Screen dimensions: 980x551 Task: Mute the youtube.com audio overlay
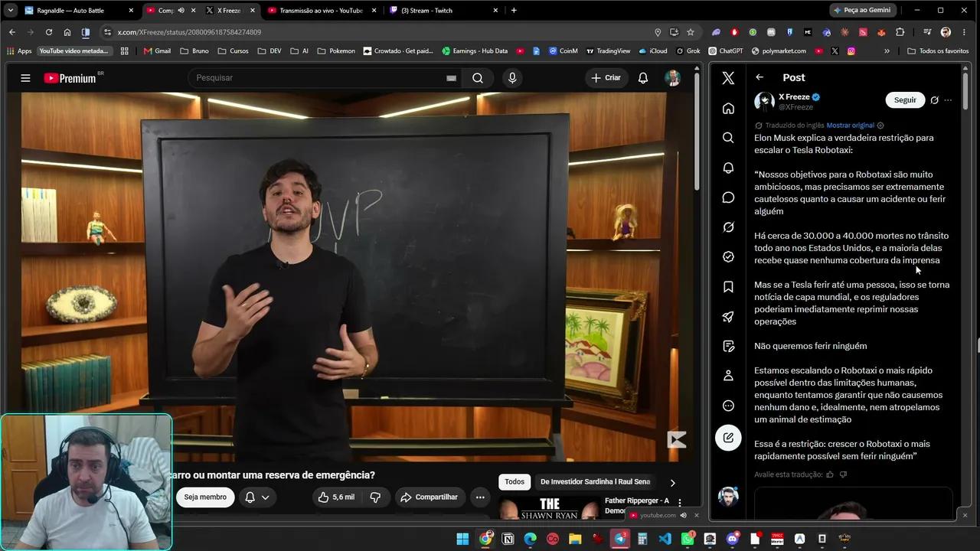684,515
